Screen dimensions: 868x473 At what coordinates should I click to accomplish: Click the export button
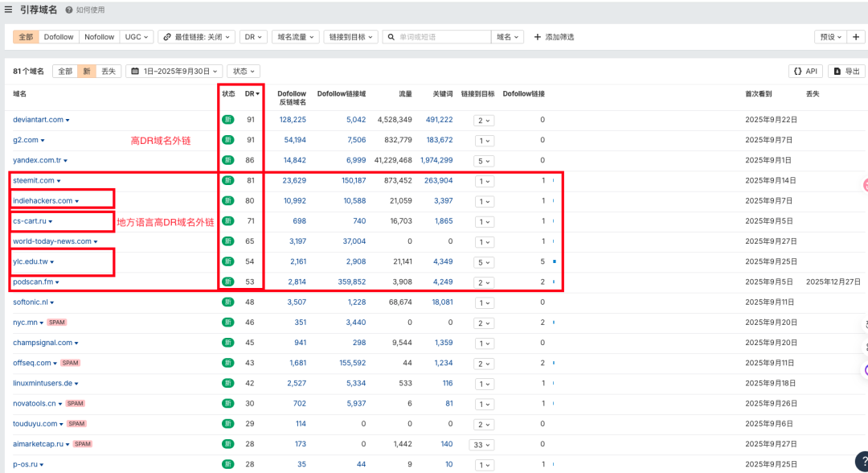[846, 72]
